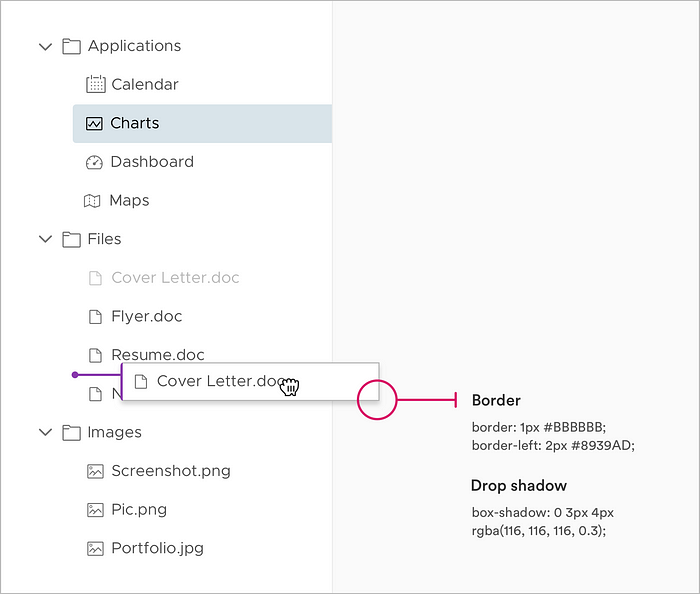Click the Dashboard gauge icon
700x594 pixels.
pos(94,162)
